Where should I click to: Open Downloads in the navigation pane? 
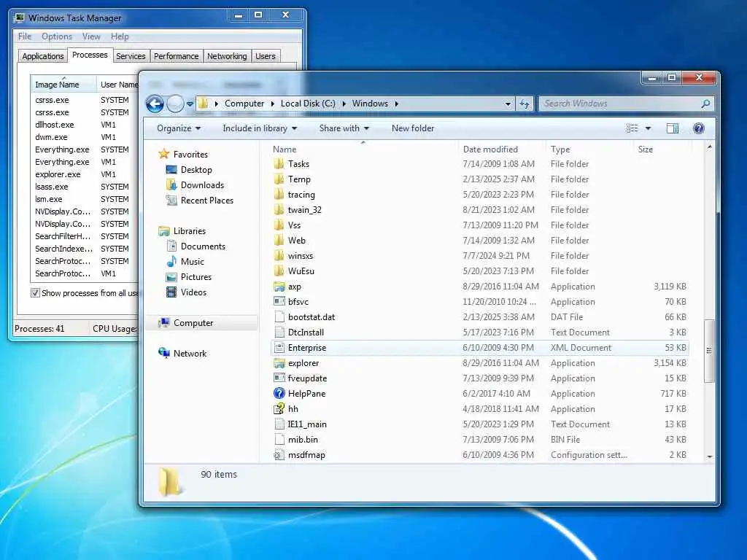point(202,184)
